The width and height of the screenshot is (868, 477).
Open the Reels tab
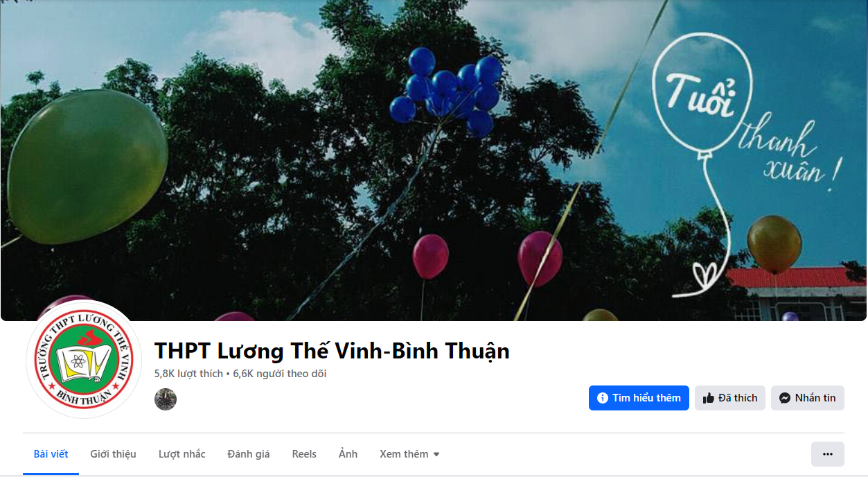pos(304,454)
